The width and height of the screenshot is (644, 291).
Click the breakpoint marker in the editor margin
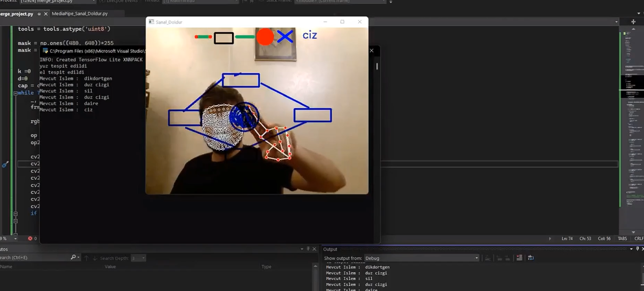[5, 164]
